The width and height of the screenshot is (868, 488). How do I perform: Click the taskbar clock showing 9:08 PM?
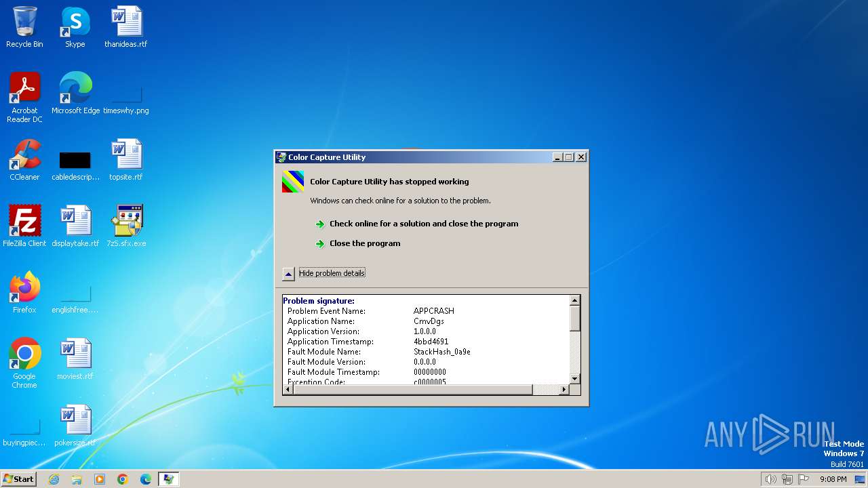(833, 479)
